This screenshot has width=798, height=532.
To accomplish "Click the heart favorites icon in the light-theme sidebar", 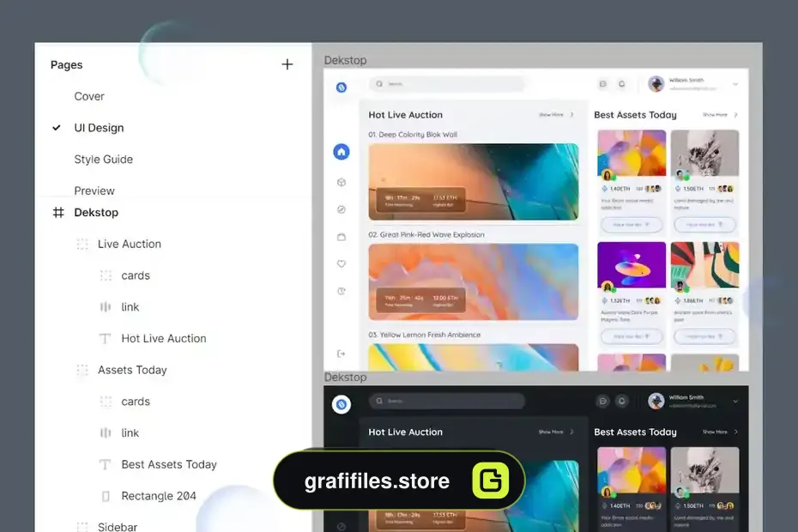I will (x=342, y=263).
